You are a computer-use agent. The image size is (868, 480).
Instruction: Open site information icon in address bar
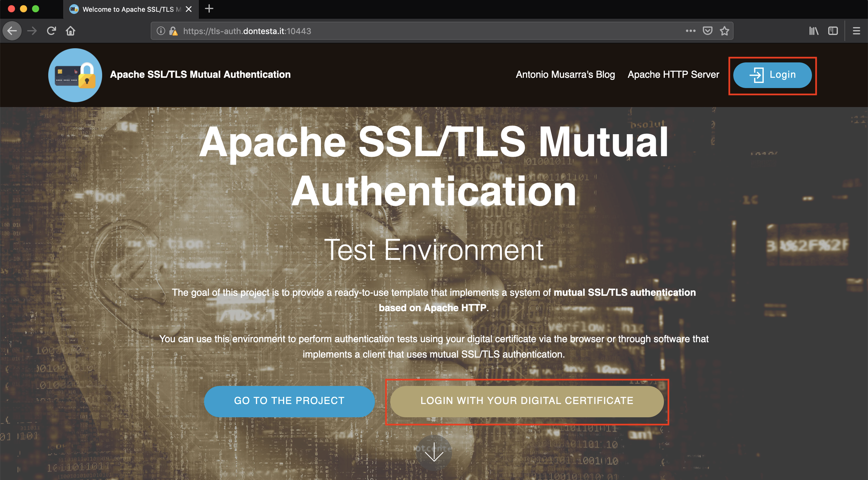pos(161,31)
